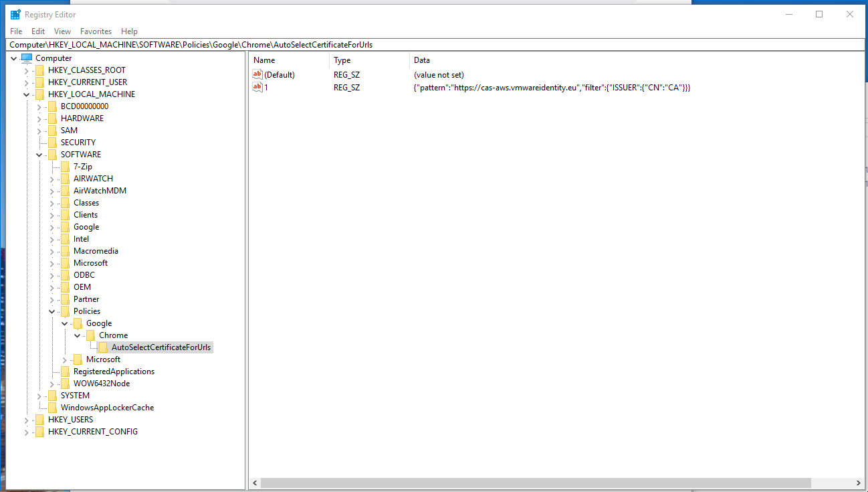The image size is (868, 492).
Task: Click the 7-Zip folder icon
Action: [65, 167]
